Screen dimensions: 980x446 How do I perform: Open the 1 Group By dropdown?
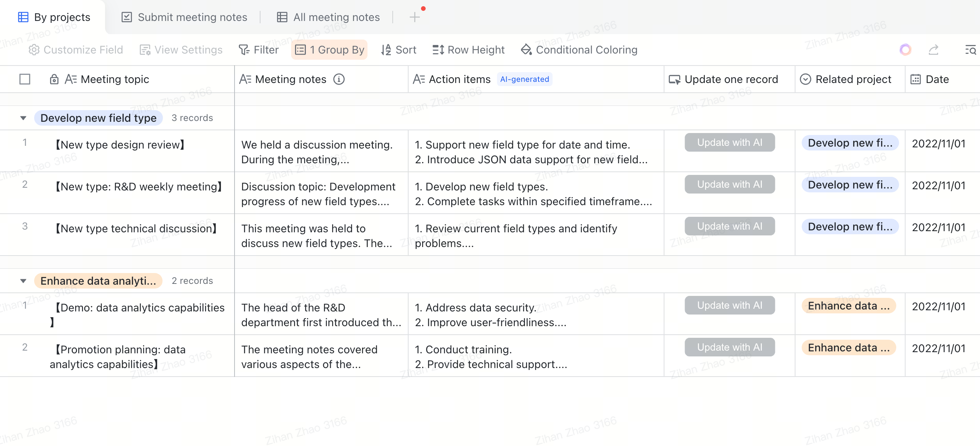(x=330, y=50)
